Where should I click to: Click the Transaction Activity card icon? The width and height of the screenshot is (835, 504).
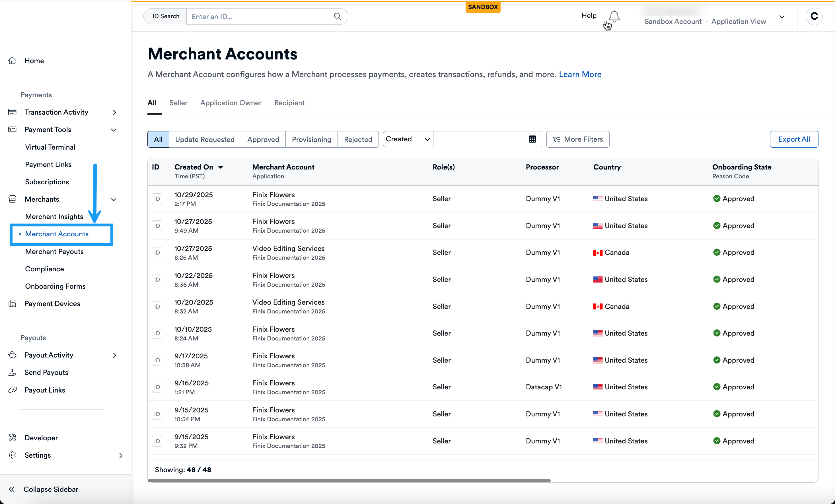click(13, 112)
